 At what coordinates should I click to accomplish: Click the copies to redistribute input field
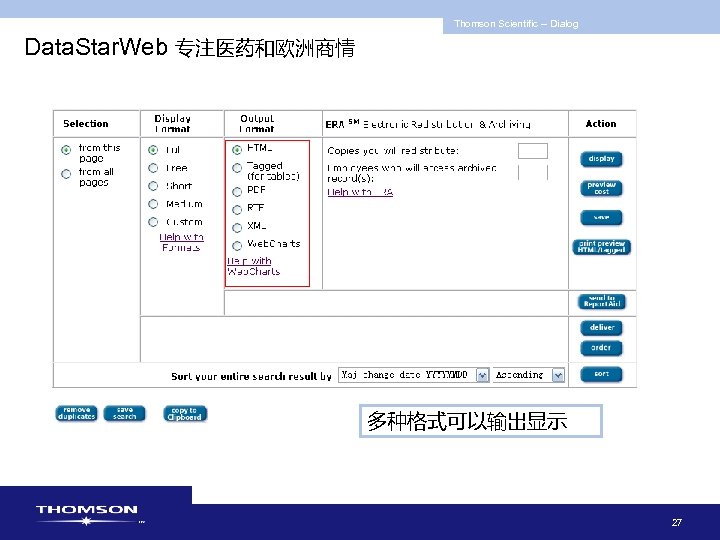tap(533, 151)
